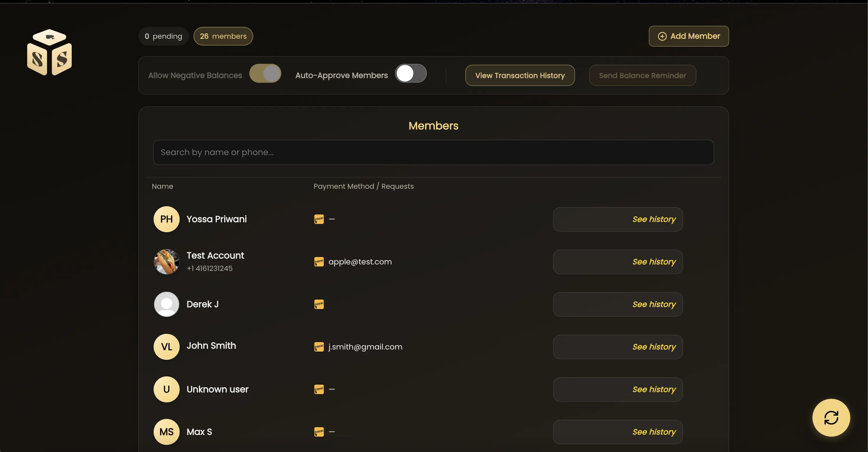
Task: Enable Auto-Approve Members switch
Action: coord(411,74)
